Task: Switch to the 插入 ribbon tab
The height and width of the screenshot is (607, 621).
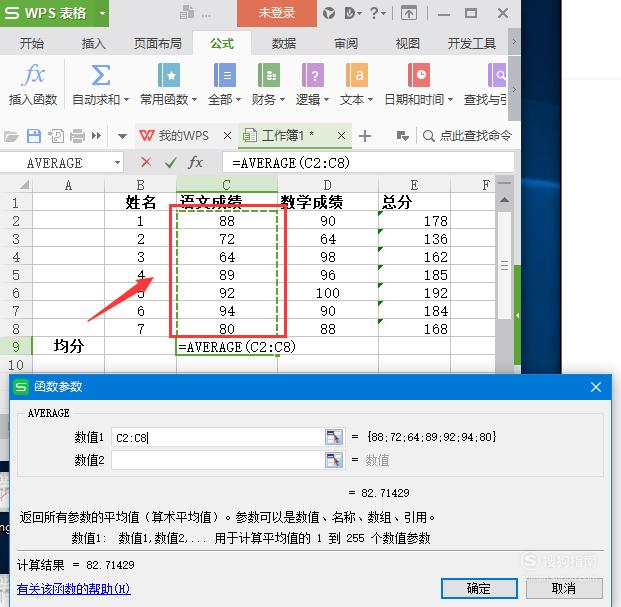Action: pos(94,43)
